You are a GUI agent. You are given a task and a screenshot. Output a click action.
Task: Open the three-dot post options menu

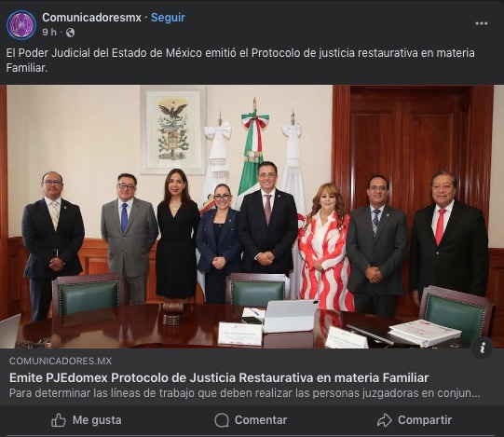click(482, 23)
